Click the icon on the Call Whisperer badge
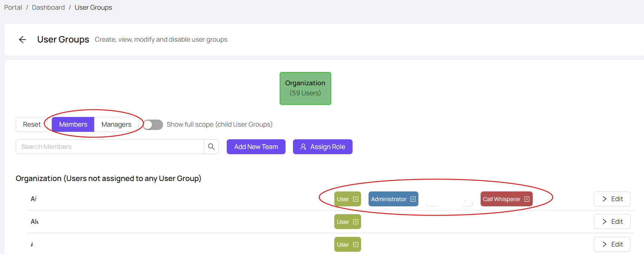The width and height of the screenshot is (644, 254). coord(527,199)
